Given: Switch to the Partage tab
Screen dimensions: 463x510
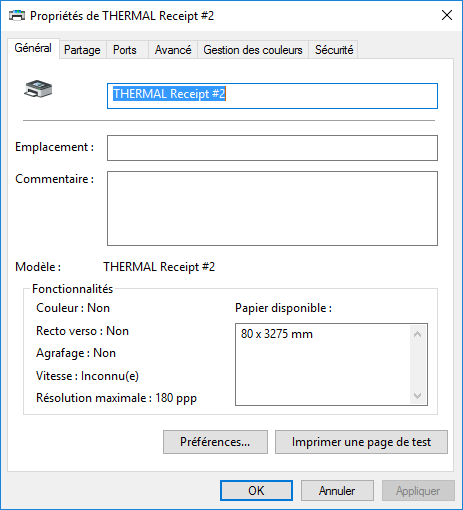Looking at the screenshot, I should click(82, 50).
